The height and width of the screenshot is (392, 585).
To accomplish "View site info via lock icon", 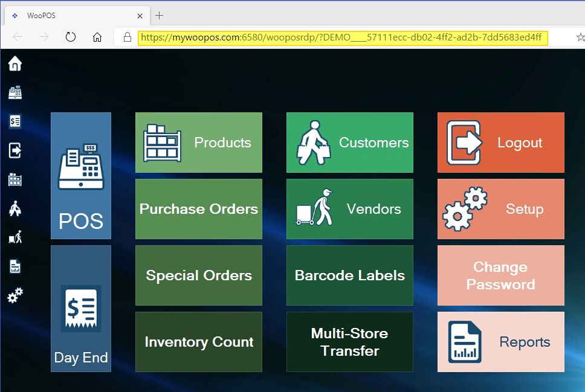I will [x=128, y=37].
